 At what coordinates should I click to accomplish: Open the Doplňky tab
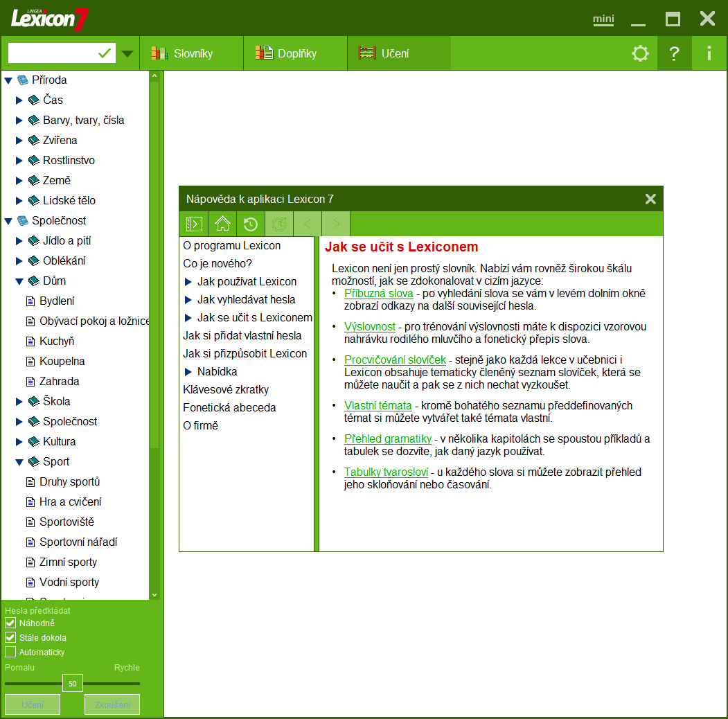point(295,53)
